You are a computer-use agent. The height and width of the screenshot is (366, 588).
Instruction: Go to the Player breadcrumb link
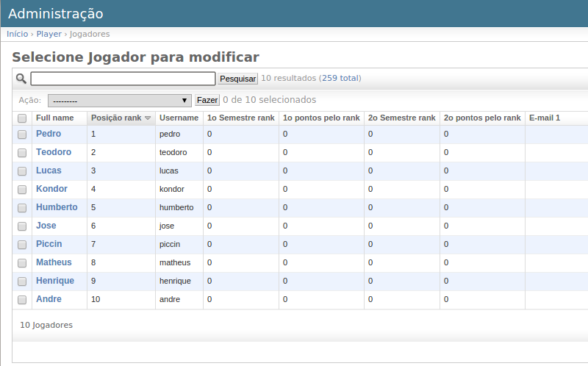[49, 34]
